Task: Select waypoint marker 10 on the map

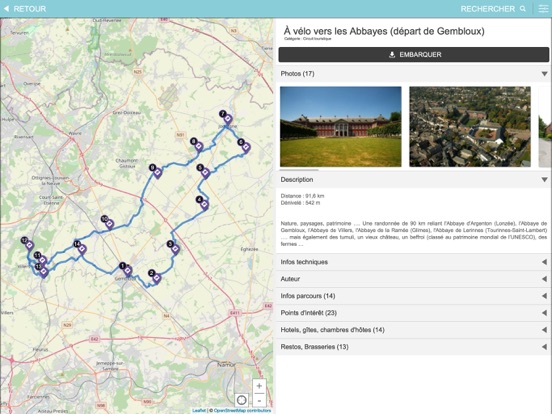Action: coord(110,224)
